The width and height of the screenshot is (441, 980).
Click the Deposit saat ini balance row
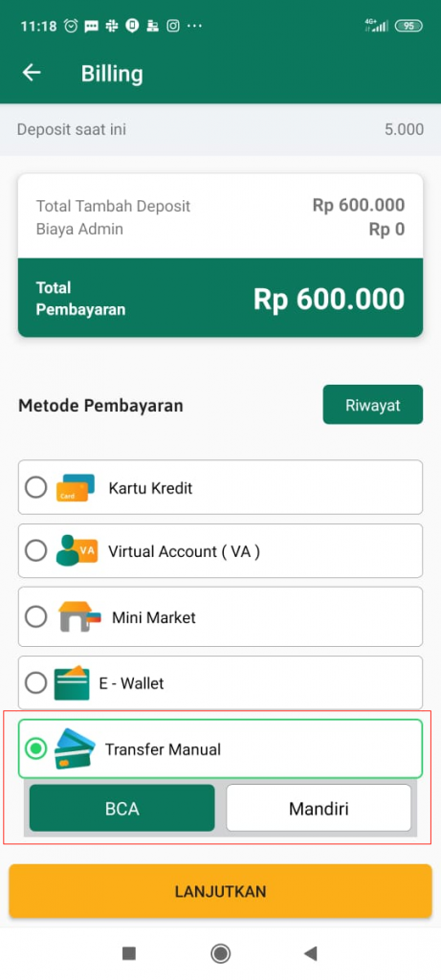[x=220, y=129]
